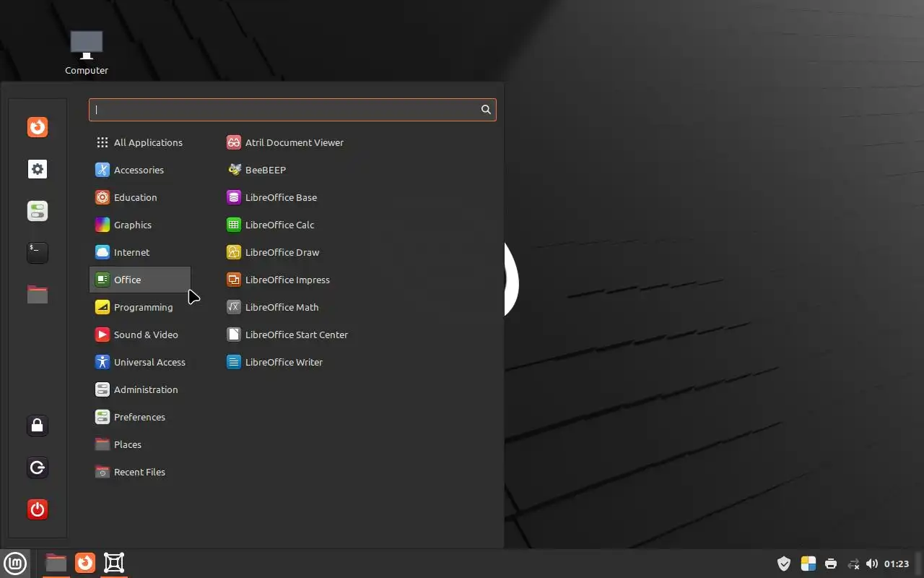The image size is (924, 578).
Task: Launch LibreOffice Writer
Action: click(275, 362)
